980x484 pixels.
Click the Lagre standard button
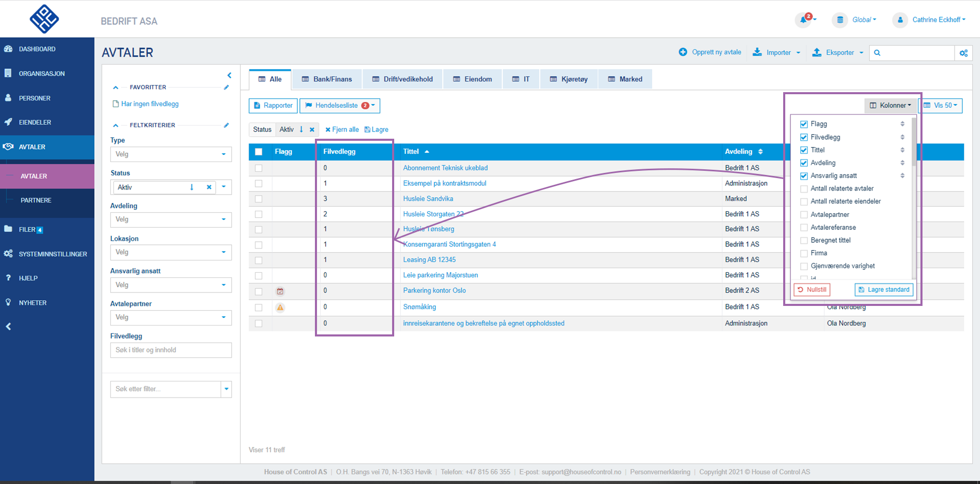[884, 290]
